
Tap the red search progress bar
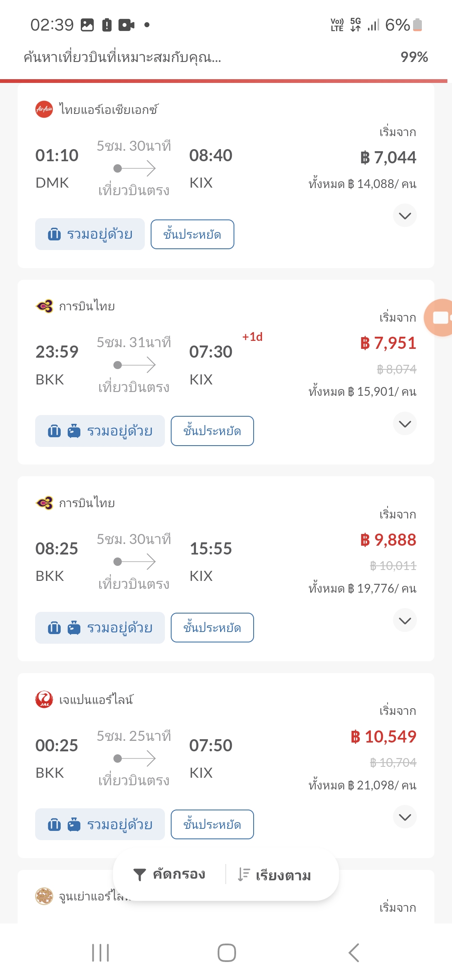click(223, 80)
